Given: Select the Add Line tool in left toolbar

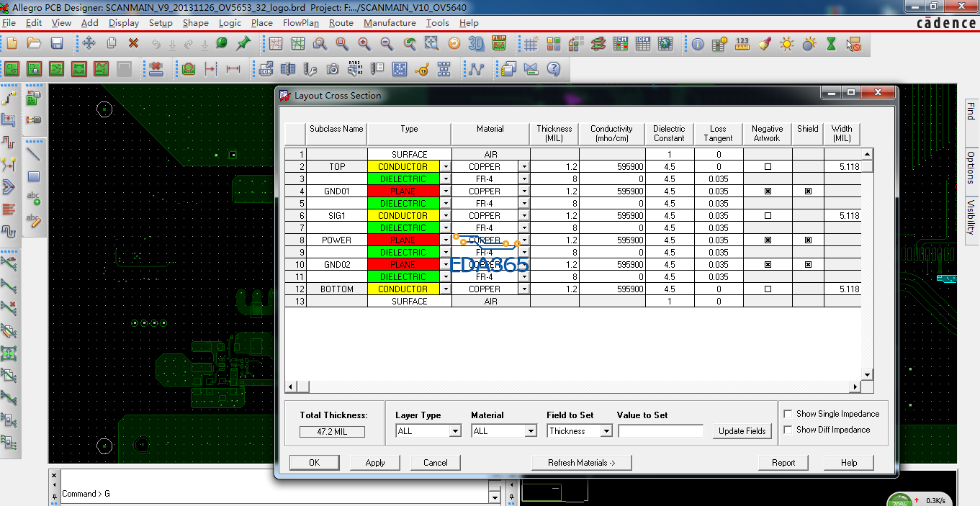Looking at the screenshot, I should 34,154.
